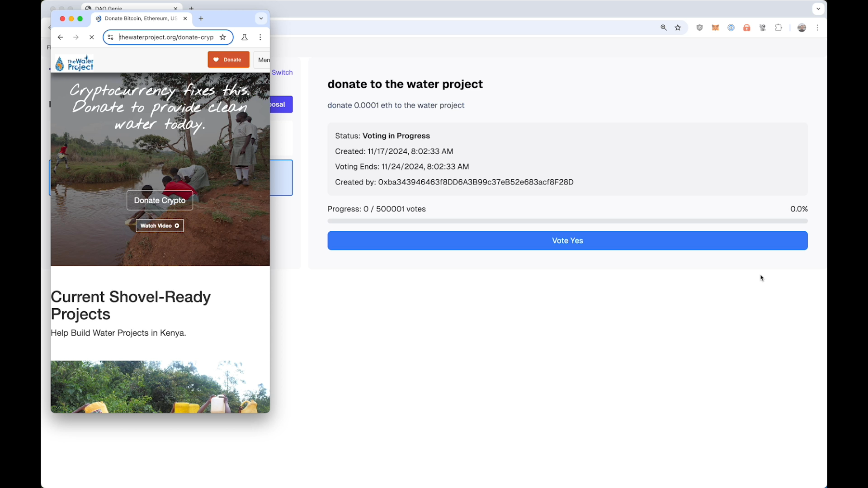Click the Current Shovel-Ready Projects heading
The height and width of the screenshot is (488, 868).
131,305
